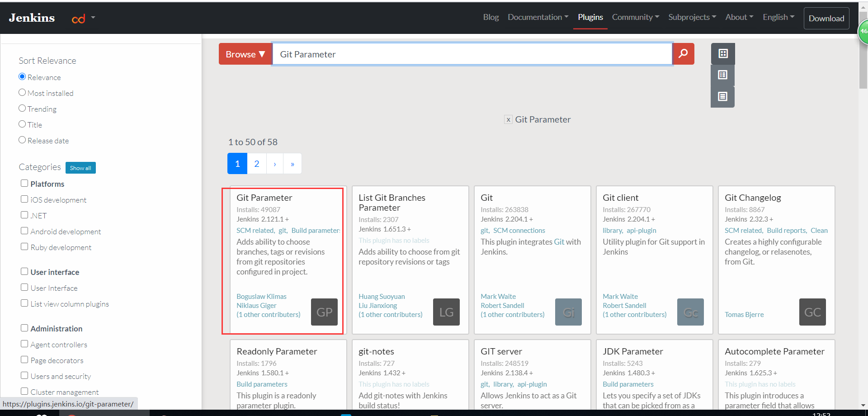Open the git-notes plugin card title
This screenshot has width=868, height=416.
(376, 351)
